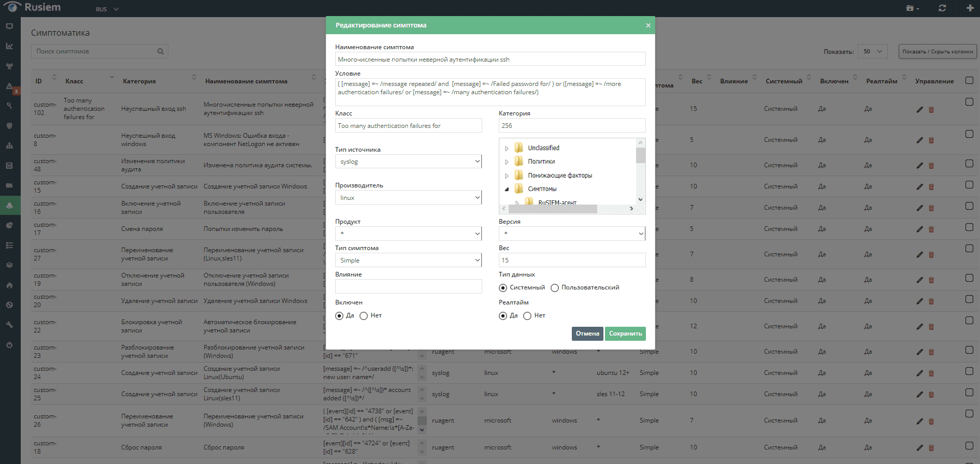
Task: Open the RUS language menu
Action: click(x=107, y=9)
